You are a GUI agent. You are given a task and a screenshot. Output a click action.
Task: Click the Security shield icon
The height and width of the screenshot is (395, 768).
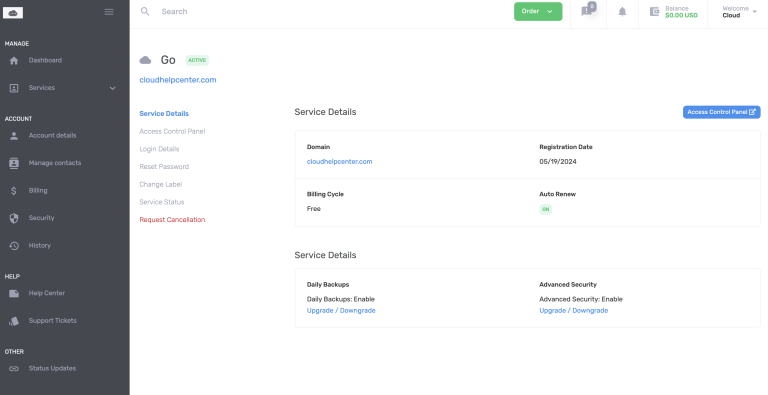pos(14,218)
